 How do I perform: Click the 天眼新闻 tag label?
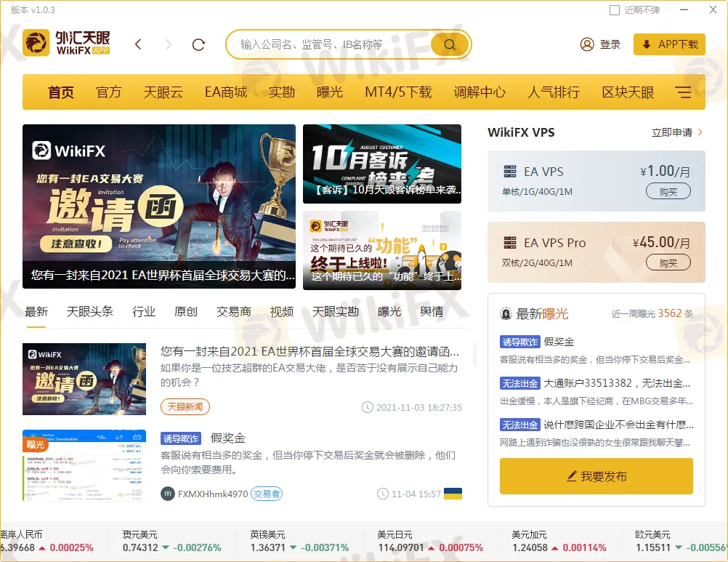(x=185, y=406)
